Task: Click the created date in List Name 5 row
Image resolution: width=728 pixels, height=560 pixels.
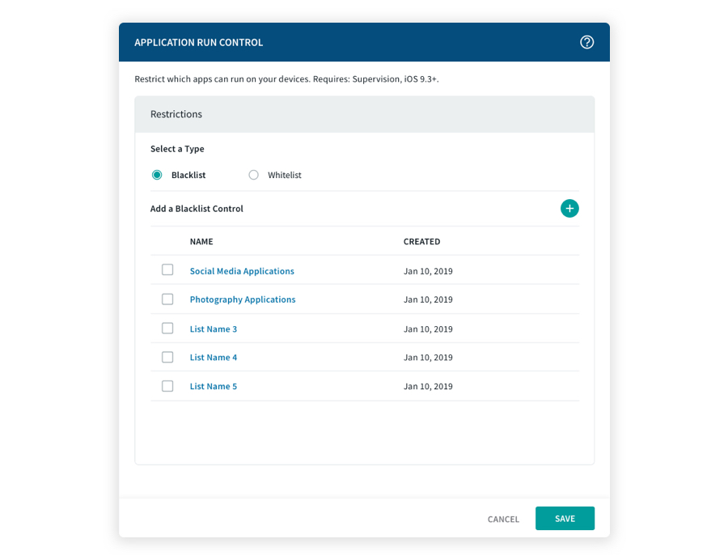Action: 428,387
